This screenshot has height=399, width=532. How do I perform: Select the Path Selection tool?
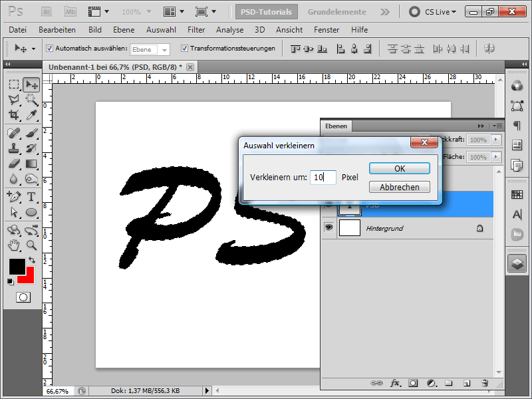(x=13, y=212)
